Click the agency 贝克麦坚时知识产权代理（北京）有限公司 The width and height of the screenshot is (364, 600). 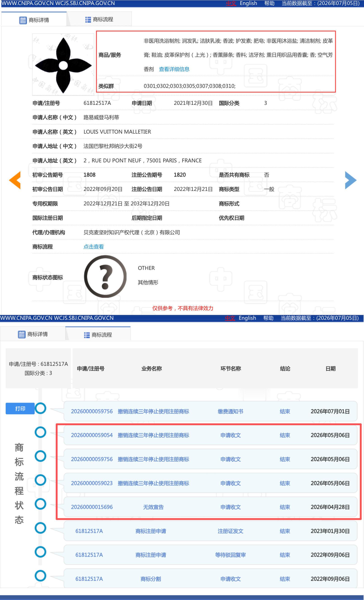pos(132,232)
